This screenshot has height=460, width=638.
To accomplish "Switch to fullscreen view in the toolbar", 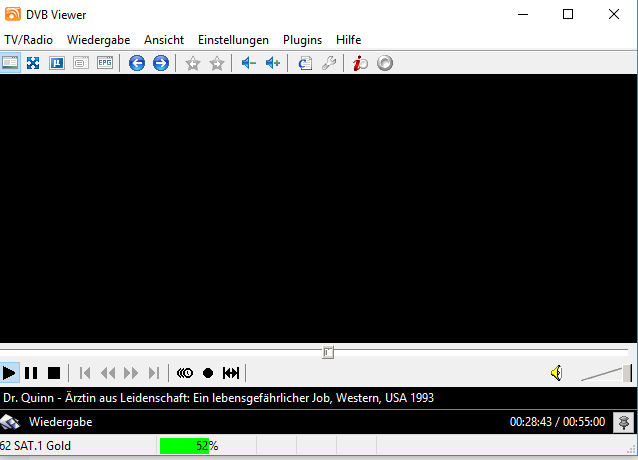I will [33, 63].
